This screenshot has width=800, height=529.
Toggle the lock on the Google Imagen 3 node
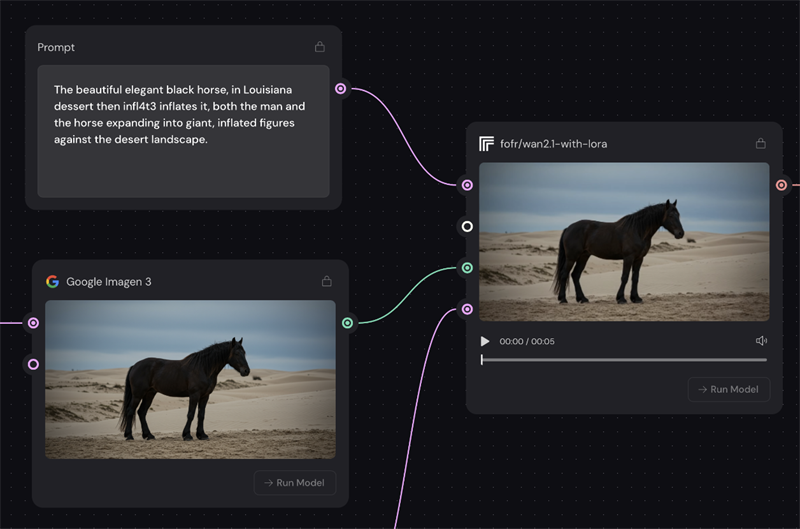point(326,282)
